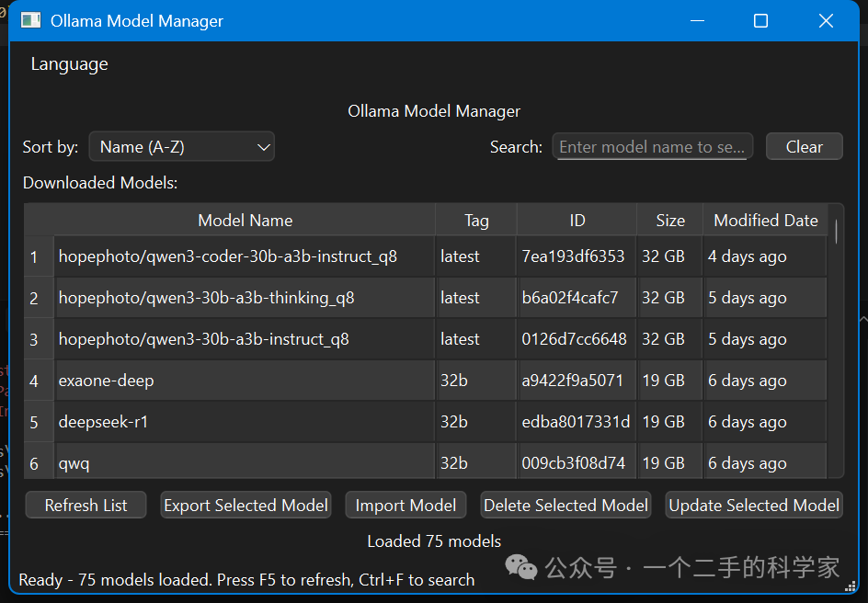This screenshot has width=868, height=603.
Task: Click the Ollama Model Manager window icon
Action: [x=31, y=20]
